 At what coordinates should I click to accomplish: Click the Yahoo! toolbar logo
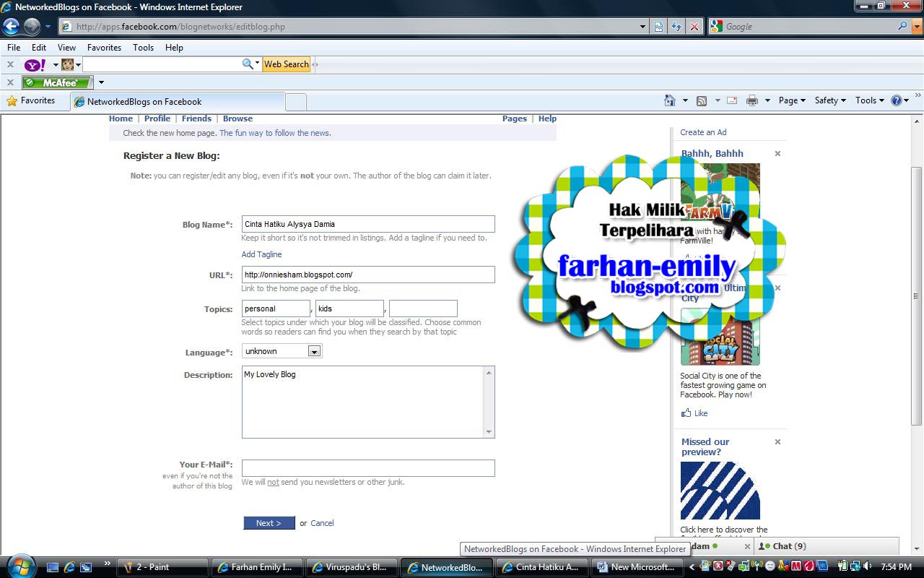click(x=35, y=64)
